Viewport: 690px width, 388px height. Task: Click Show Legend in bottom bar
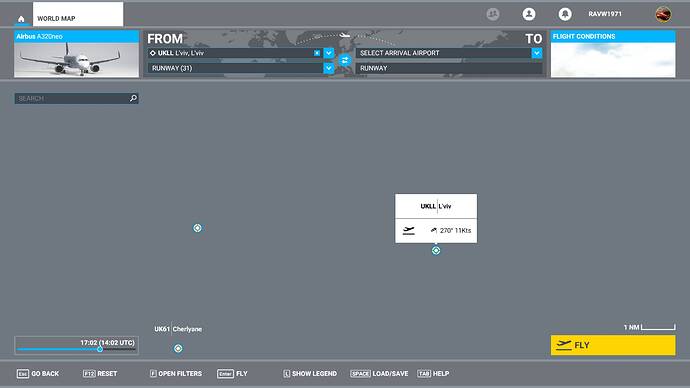point(310,373)
